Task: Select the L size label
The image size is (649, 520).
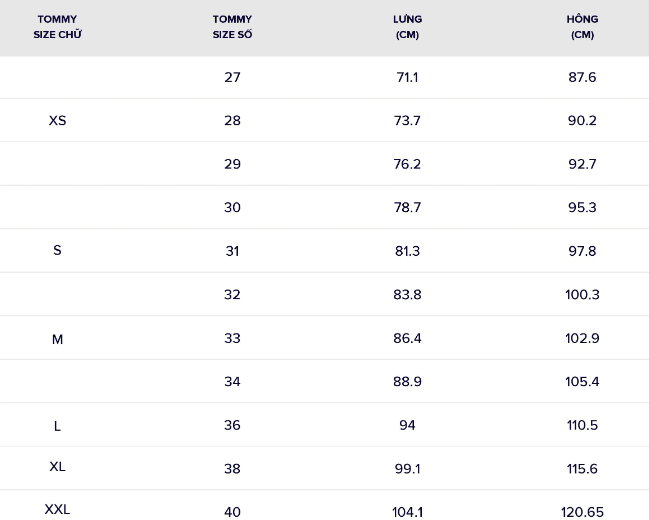Action: click(57, 426)
